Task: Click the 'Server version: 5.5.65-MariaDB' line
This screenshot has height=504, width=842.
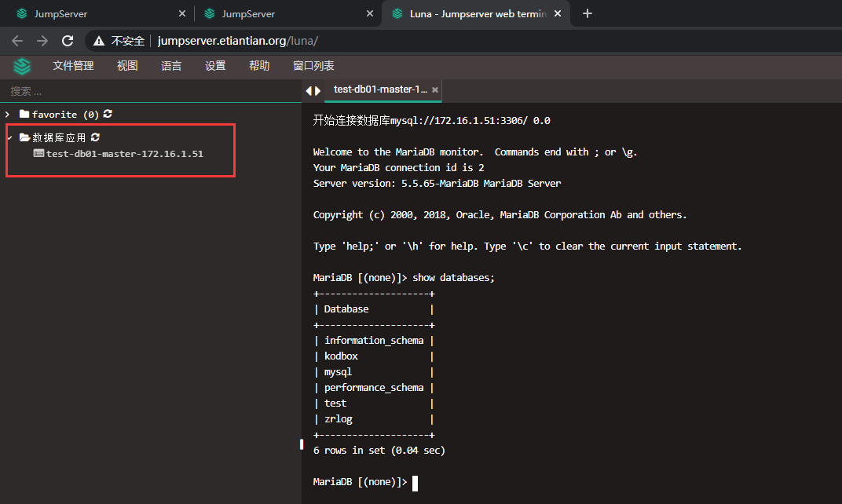Action: (437, 184)
